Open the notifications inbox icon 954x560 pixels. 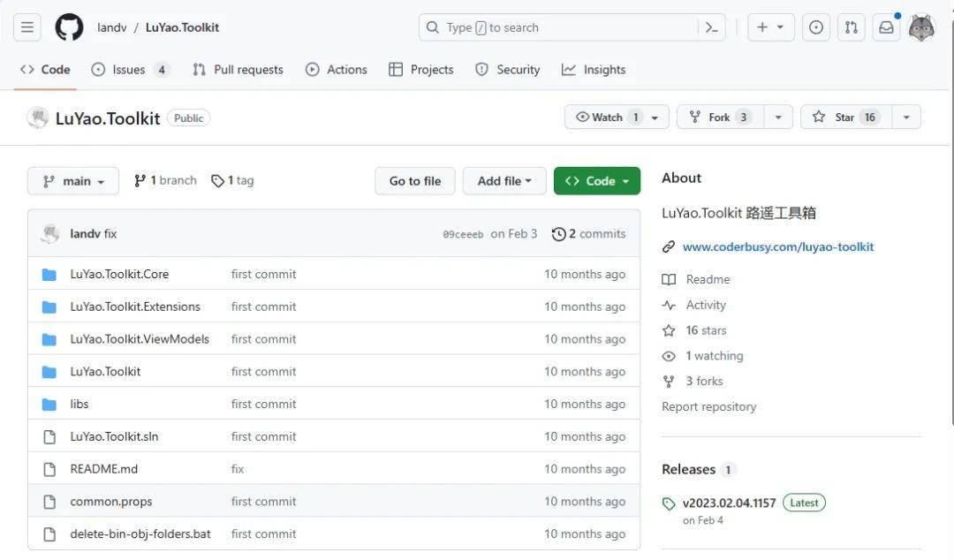point(886,27)
